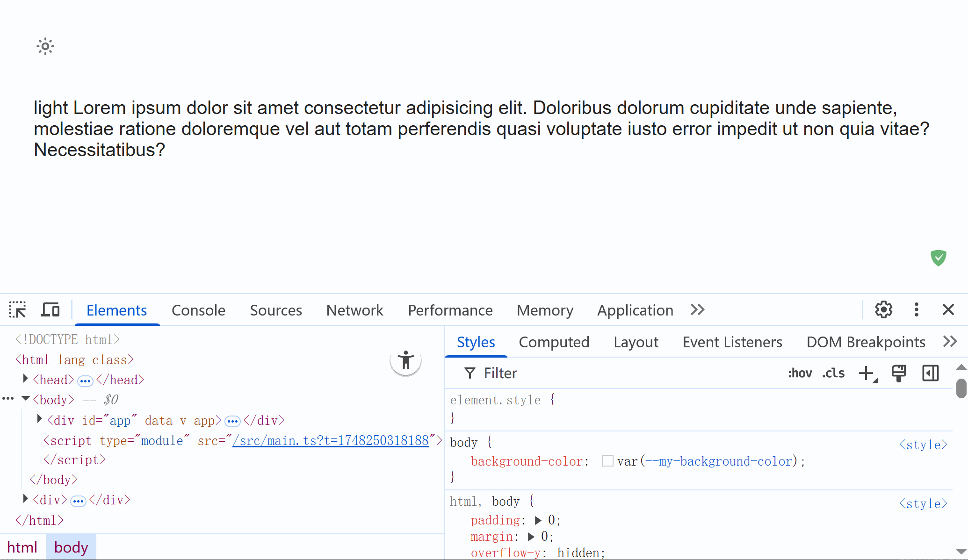Toggle computed styles sidebar icon
Screen dimensions: 968x560
[x=930, y=373]
